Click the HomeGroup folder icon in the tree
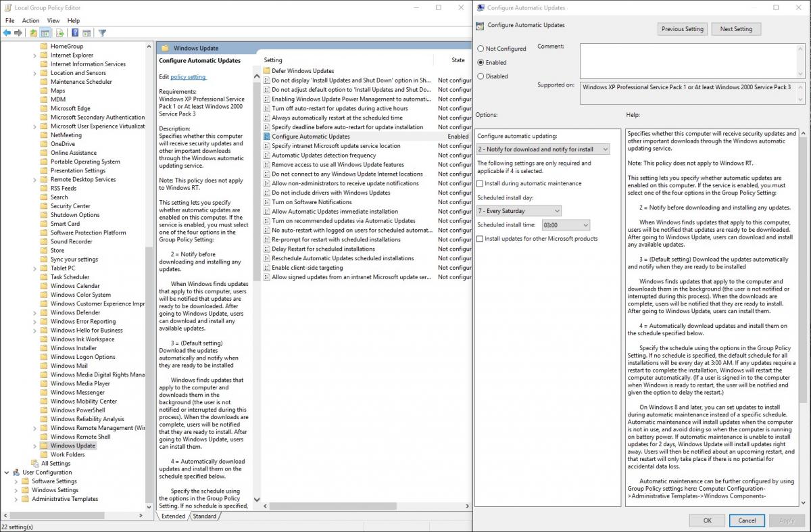This screenshot has height=532, width=811. click(x=44, y=46)
